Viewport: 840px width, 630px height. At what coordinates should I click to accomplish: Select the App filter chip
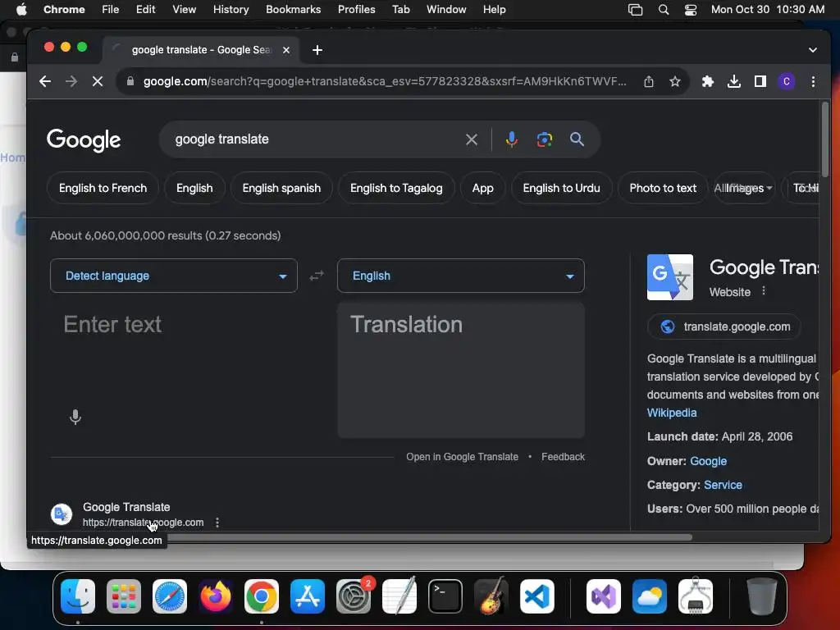tap(482, 188)
